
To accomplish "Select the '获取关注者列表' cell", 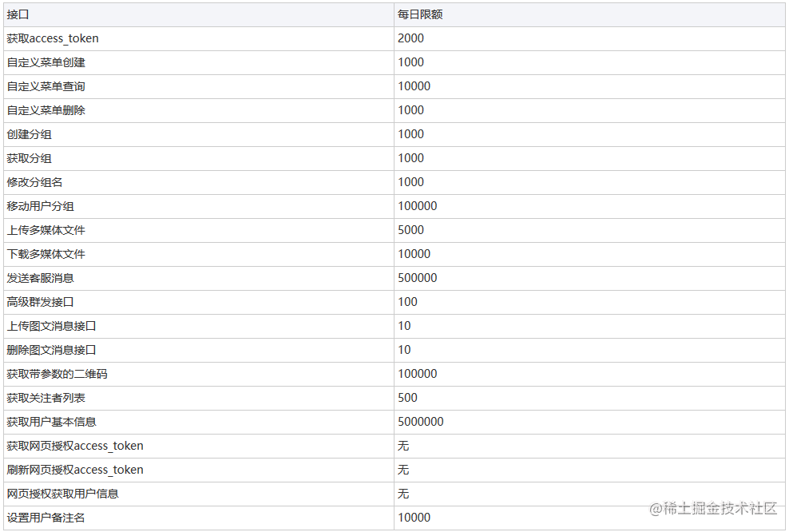I will click(x=199, y=399).
